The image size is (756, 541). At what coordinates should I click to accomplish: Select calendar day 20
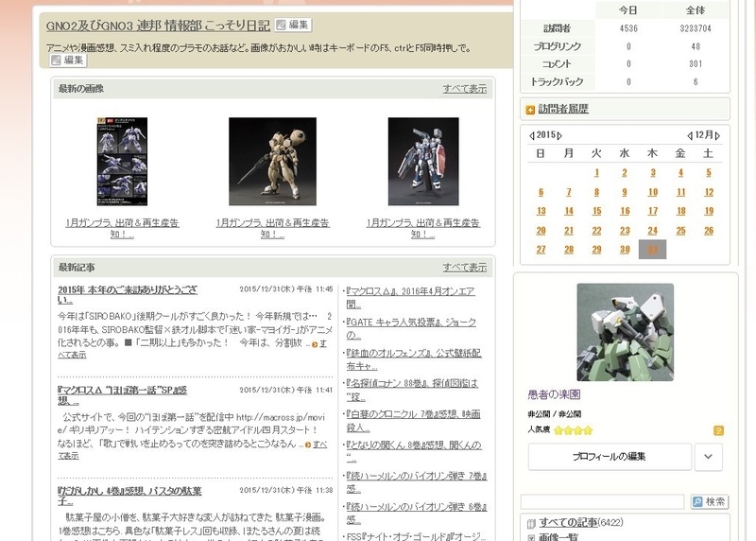click(x=541, y=231)
